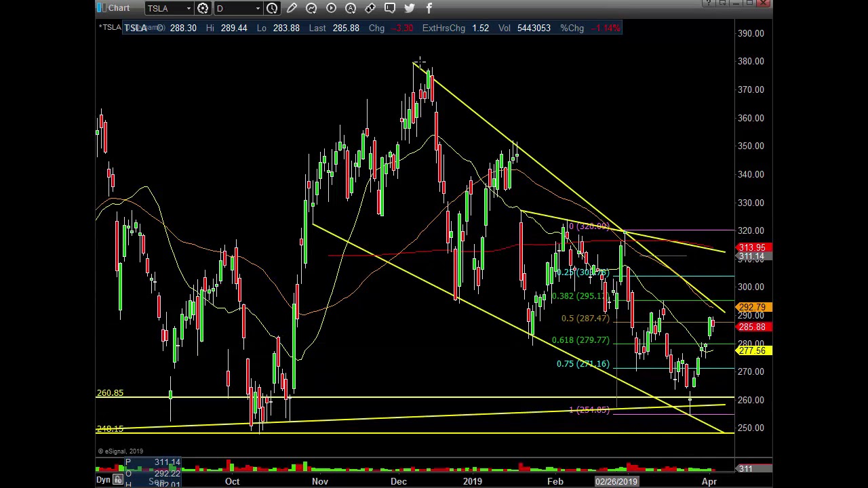Click the 0.382 (295.17) Fibonacci level label

580,296
